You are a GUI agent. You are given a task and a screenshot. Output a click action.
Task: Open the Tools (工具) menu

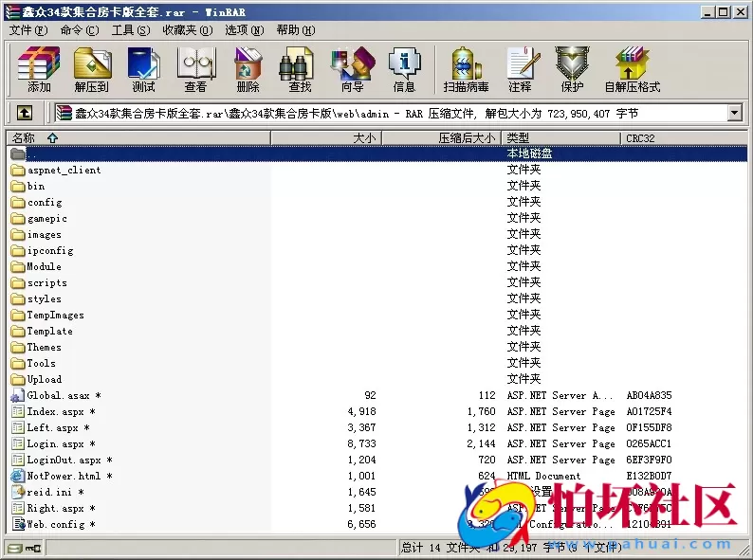pos(131,30)
